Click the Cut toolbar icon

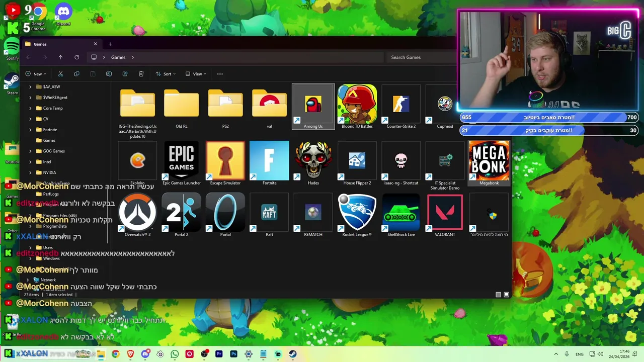click(x=60, y=74)
